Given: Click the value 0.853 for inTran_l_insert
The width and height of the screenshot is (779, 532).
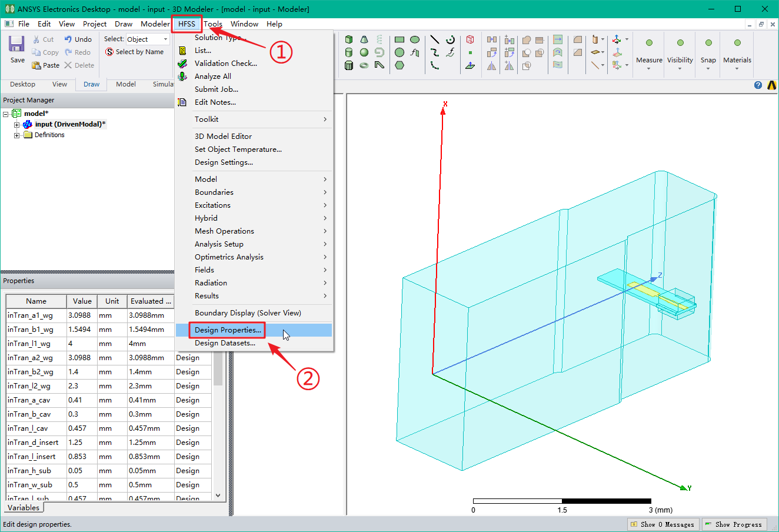Looking at the screenshot, I should (82, 457).
